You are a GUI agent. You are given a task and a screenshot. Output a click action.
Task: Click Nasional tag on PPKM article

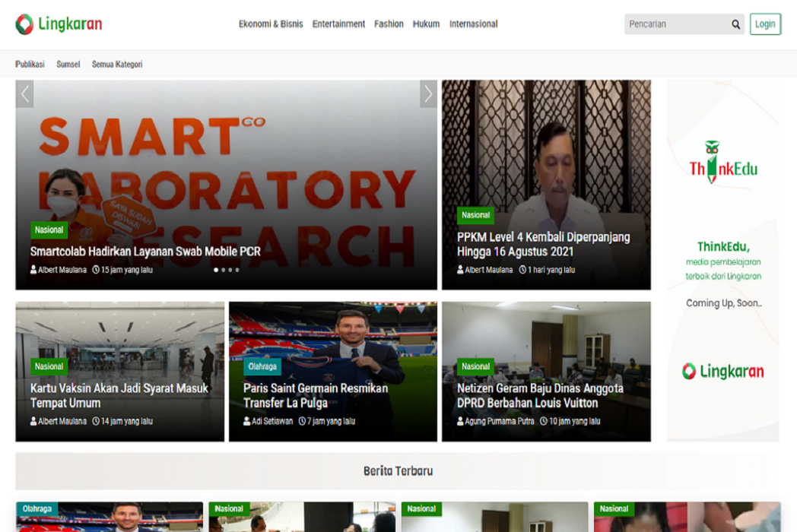[476, 215]
